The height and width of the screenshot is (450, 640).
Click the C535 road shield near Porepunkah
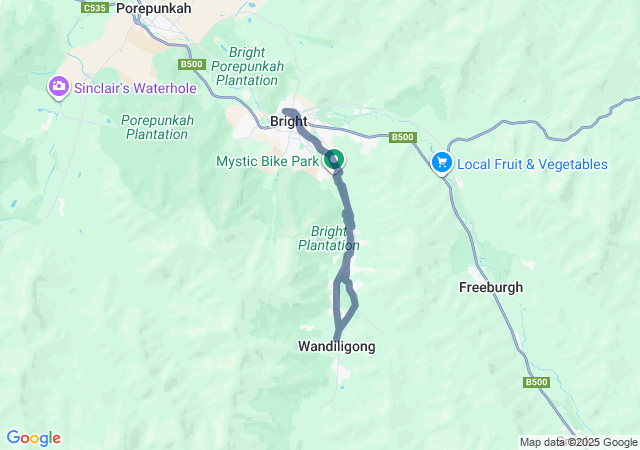coord(95,8)
